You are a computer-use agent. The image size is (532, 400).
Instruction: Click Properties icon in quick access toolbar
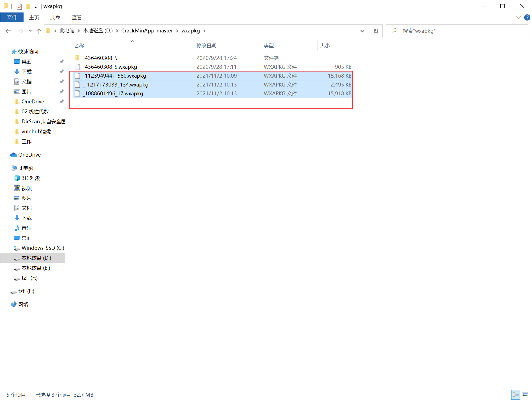[19, 6]
